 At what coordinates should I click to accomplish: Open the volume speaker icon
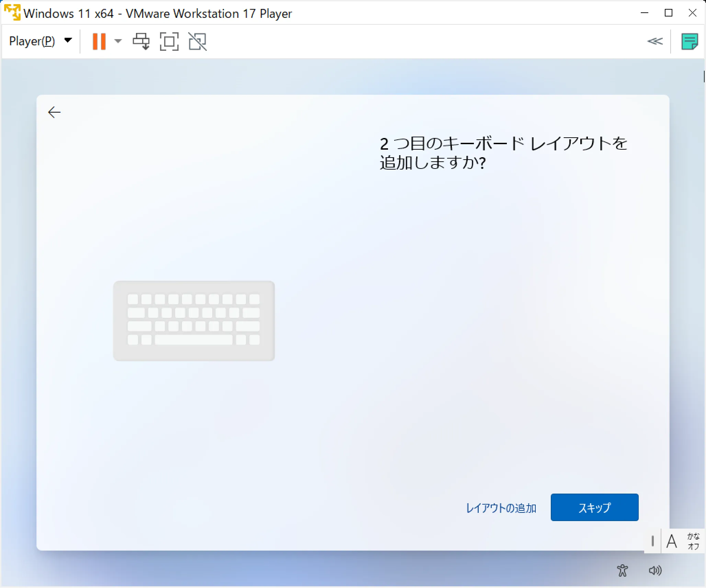click(655, 570)
